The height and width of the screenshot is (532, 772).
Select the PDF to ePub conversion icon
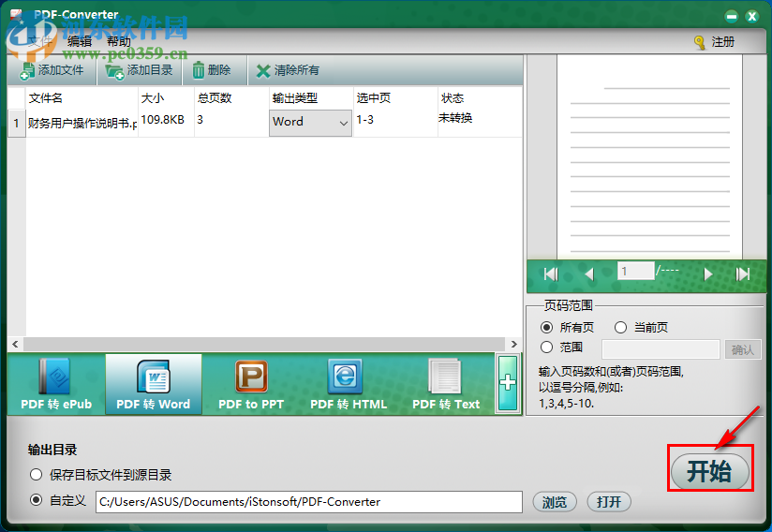click(56, 384)
